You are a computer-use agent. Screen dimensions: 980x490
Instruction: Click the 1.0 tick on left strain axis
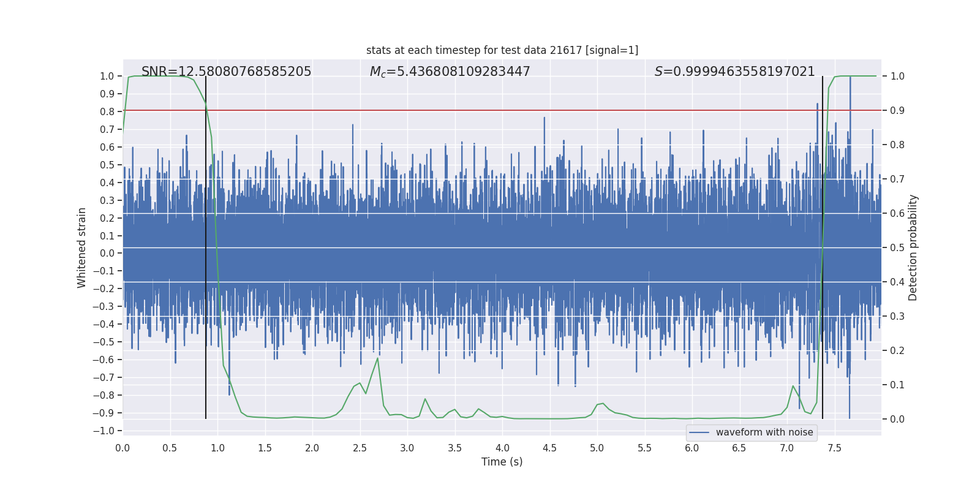pos(107,76)
